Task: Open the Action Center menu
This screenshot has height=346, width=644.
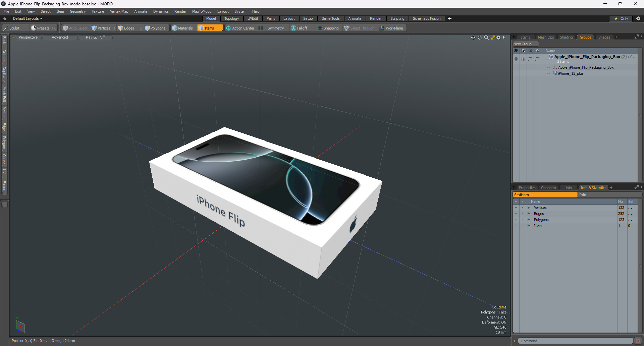Action: click(x=240, y=28)
